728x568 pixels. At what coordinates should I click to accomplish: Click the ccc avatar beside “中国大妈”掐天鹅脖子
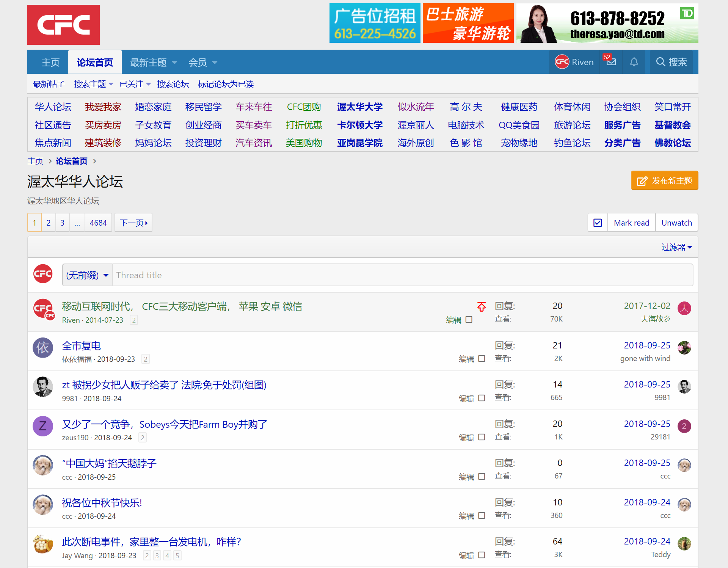pos(43,465)
